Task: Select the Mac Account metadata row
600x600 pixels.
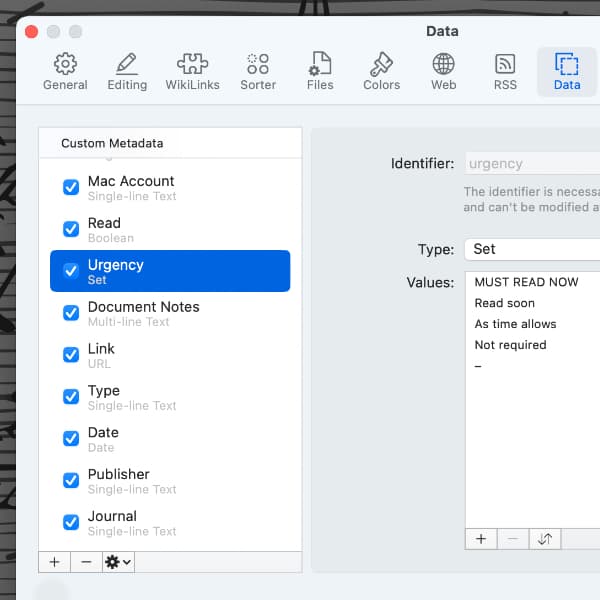Action: 170,188
